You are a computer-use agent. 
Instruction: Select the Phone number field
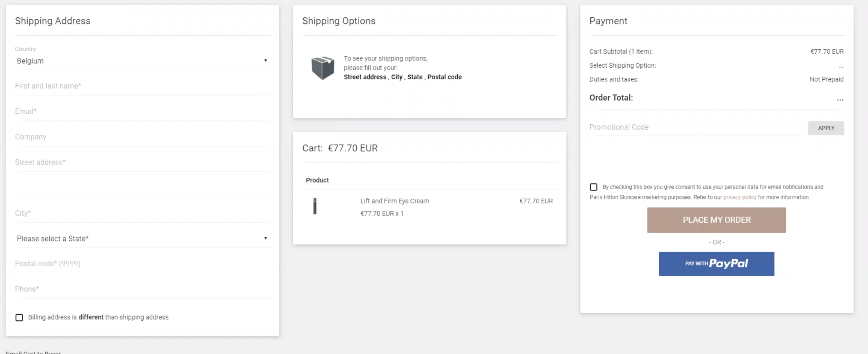142,289
